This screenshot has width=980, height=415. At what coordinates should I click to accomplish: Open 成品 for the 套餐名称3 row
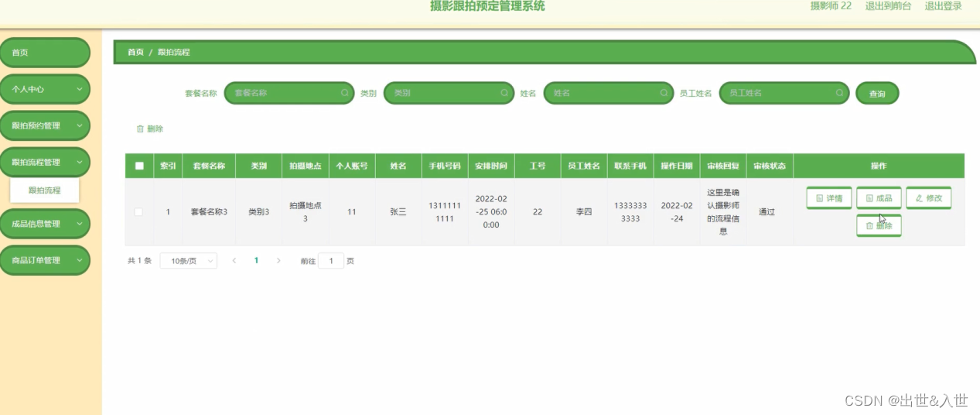coord(879,198)
